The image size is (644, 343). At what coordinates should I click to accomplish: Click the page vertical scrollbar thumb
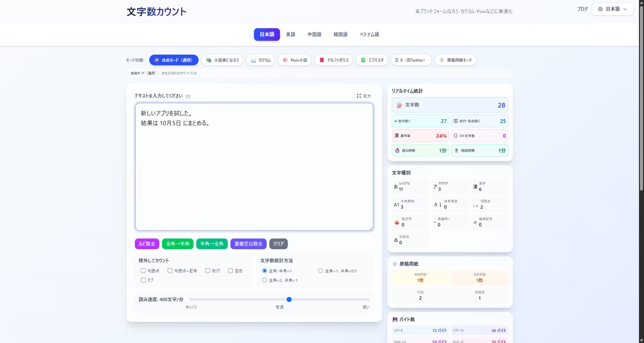[641, 98]
